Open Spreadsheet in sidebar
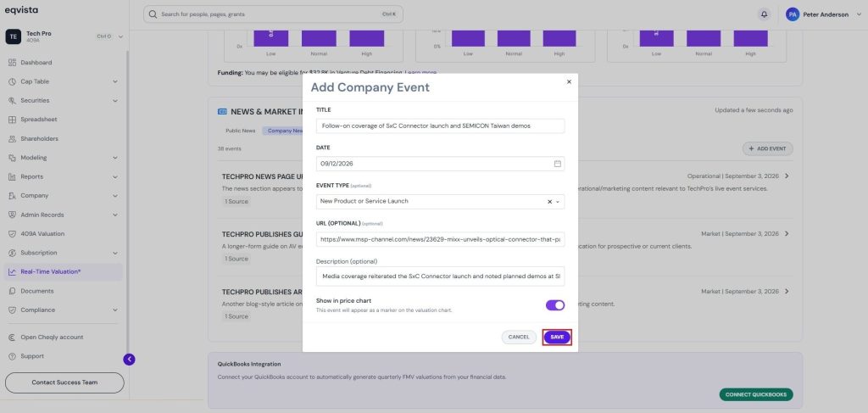868x413 pixels. click(x=39, y=120)
